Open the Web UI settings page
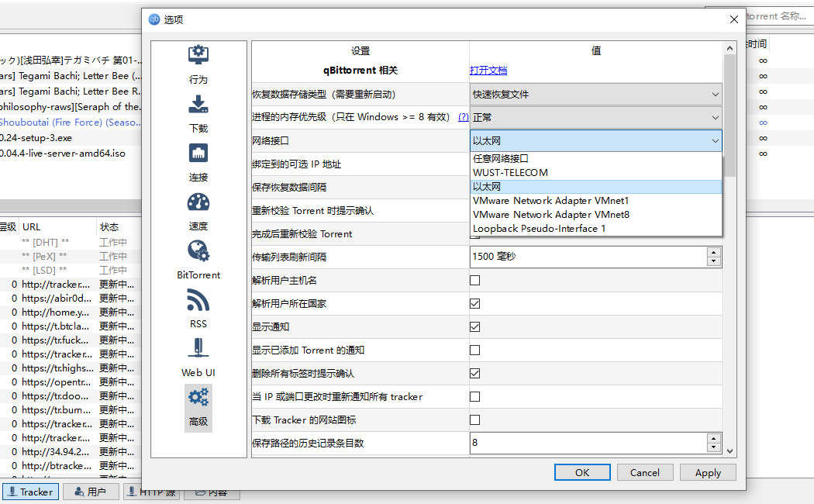 [198, 358]
